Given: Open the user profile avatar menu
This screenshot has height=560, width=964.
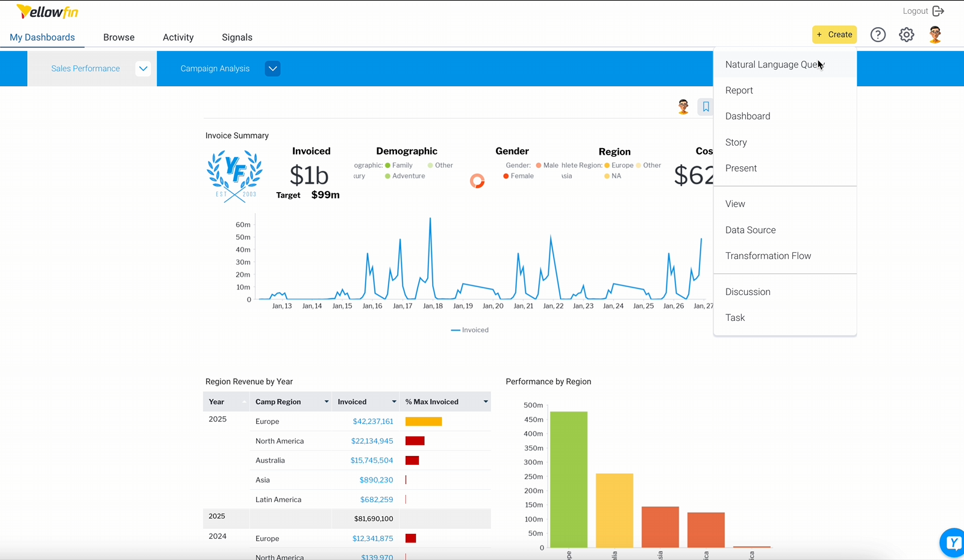Looking at the screenshot, I should [x=934, y=34].
